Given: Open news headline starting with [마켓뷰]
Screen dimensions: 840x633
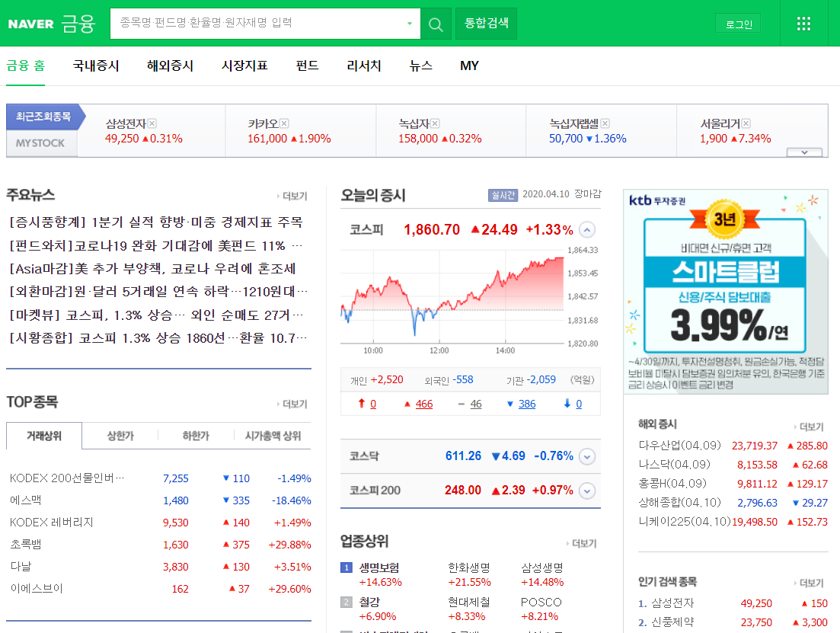Looking at the screenshot, I should (x=156, y=315).
